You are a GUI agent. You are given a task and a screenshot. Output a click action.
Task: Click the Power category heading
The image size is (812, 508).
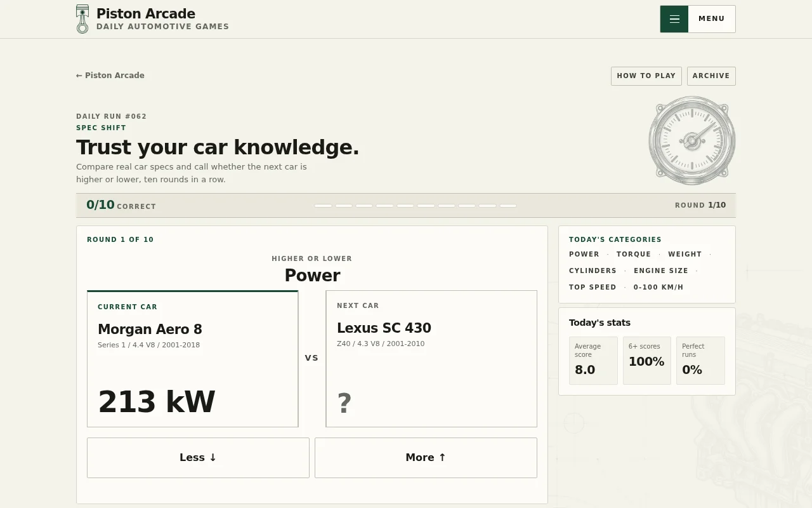pyautogui.click(x=312, y=276)
